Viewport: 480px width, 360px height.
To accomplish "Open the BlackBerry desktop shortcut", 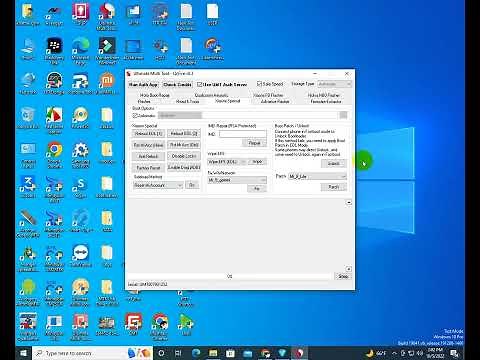I will pyautogui.click(x=54, y=50).
